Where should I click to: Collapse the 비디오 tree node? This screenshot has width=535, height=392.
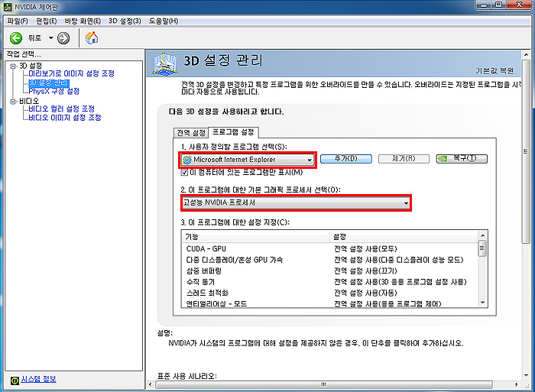[x=13, y=102]
